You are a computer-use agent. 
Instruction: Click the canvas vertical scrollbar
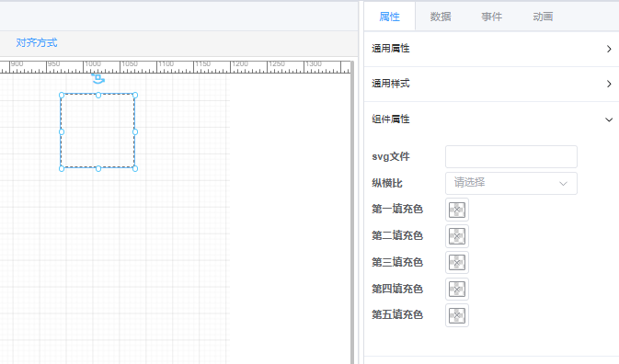[x=352, y=212]
